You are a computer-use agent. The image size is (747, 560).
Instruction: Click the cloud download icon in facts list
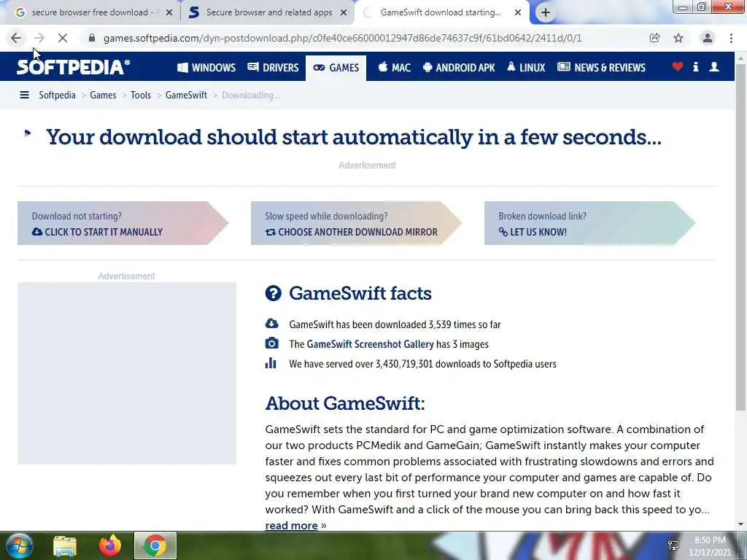[x=271, y=324]
